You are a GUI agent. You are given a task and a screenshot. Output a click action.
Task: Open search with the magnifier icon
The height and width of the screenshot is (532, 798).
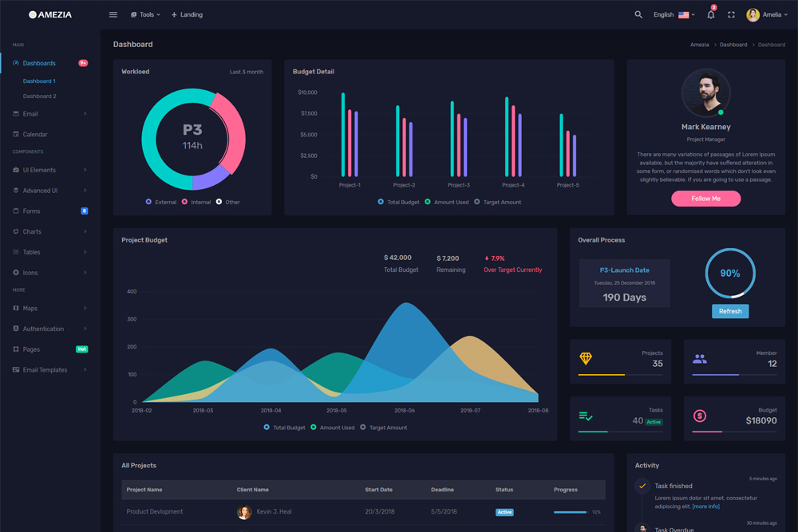coord(638,14)
